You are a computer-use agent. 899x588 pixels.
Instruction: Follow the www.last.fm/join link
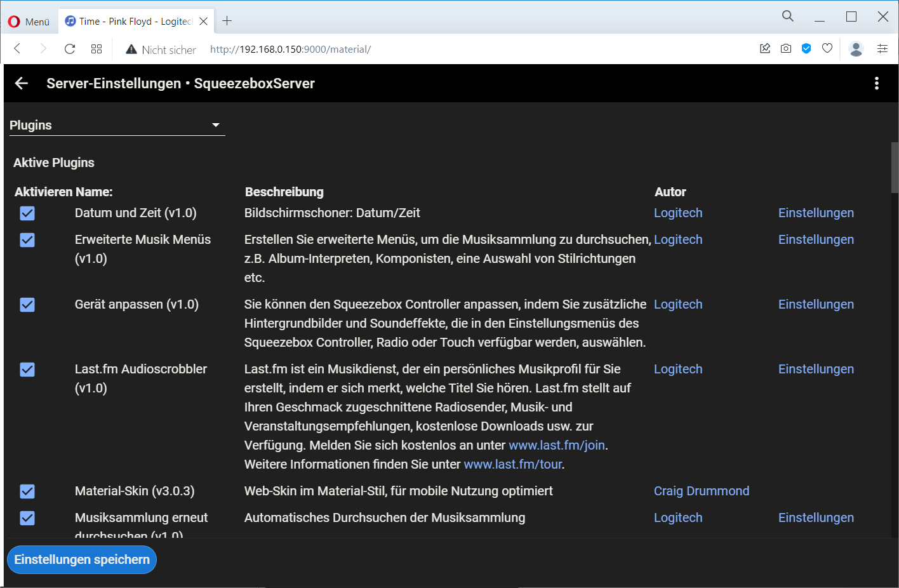pos(557,445)
